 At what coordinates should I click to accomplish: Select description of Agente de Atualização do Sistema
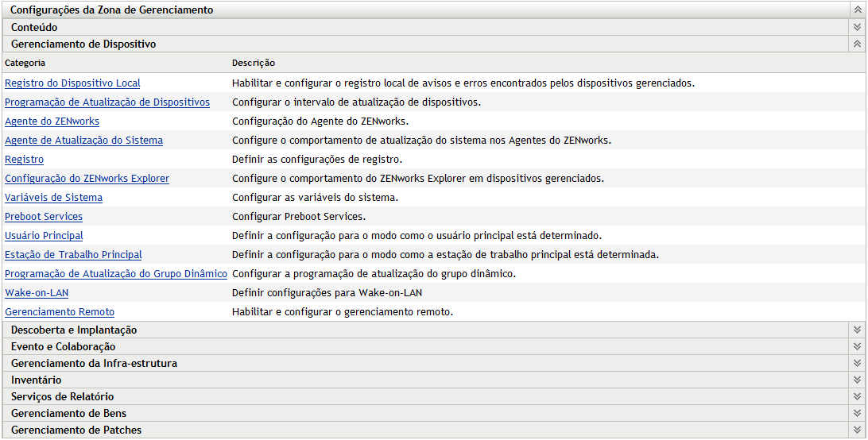pos(422,141)
